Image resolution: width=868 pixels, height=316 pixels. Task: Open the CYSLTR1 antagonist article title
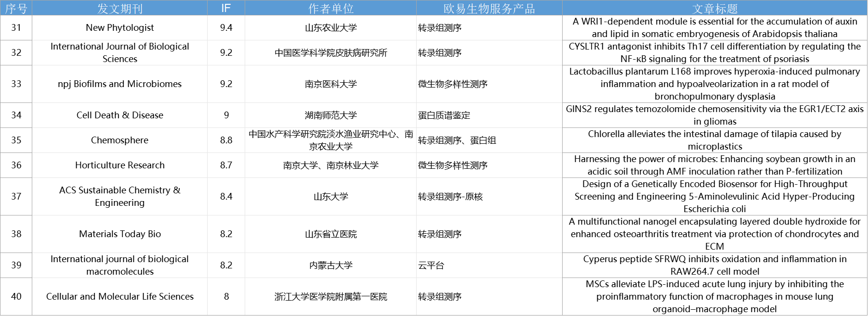coord(715,53)
